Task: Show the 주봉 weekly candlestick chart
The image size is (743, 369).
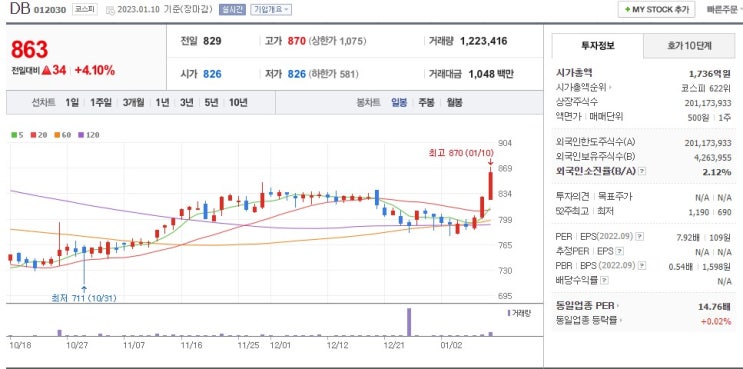Action: click(426, 102)
